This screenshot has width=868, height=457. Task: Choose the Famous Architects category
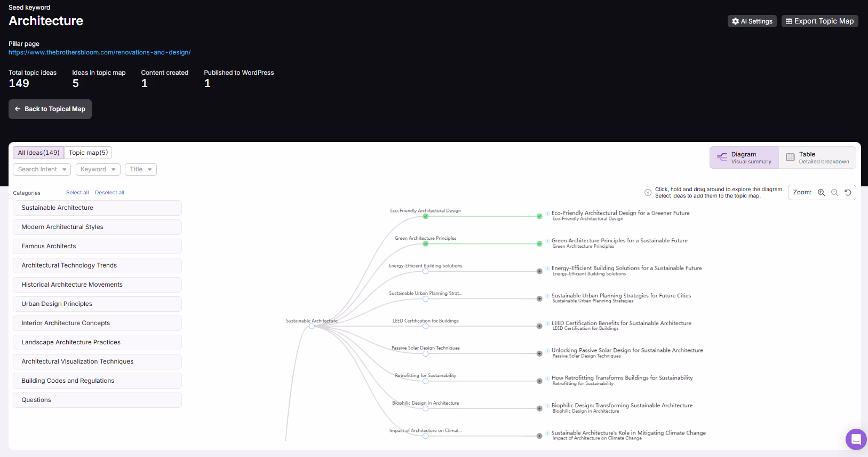(x=97, y=246)
